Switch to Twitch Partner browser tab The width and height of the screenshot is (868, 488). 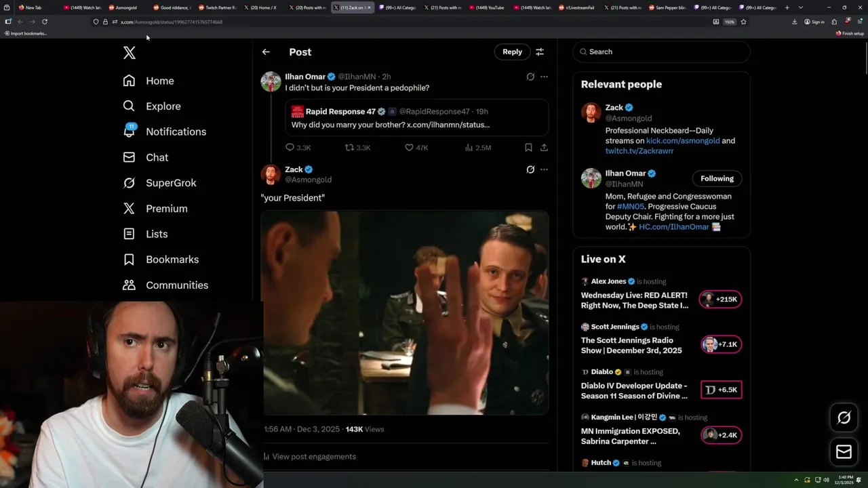pyautogui.click(x=217, y=7)
